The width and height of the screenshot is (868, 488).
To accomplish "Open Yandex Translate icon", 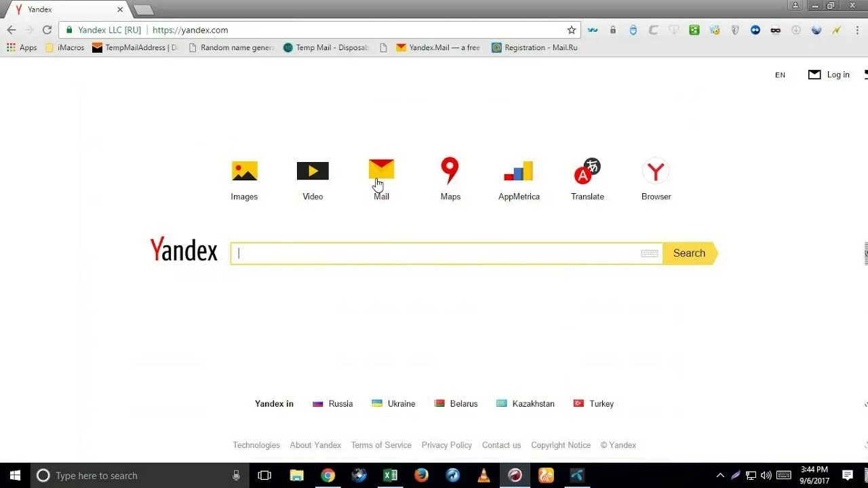I will tap(587, 171).
